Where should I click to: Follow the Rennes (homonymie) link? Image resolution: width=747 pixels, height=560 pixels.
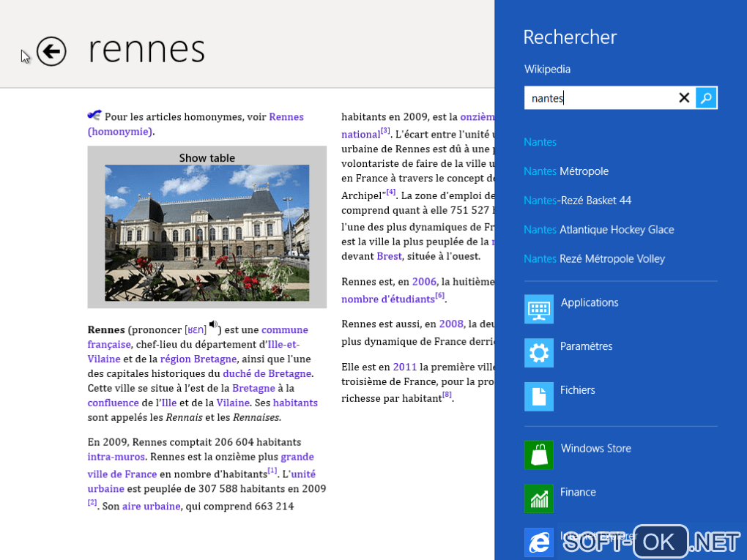point(196,124)
